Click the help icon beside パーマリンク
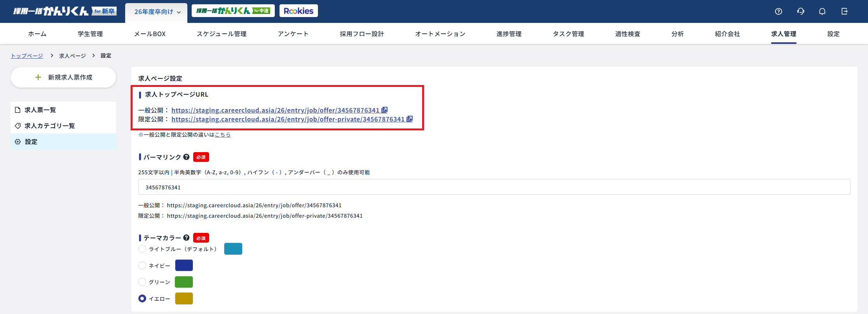This screenshot has width=868, height=314. point(186,157)
